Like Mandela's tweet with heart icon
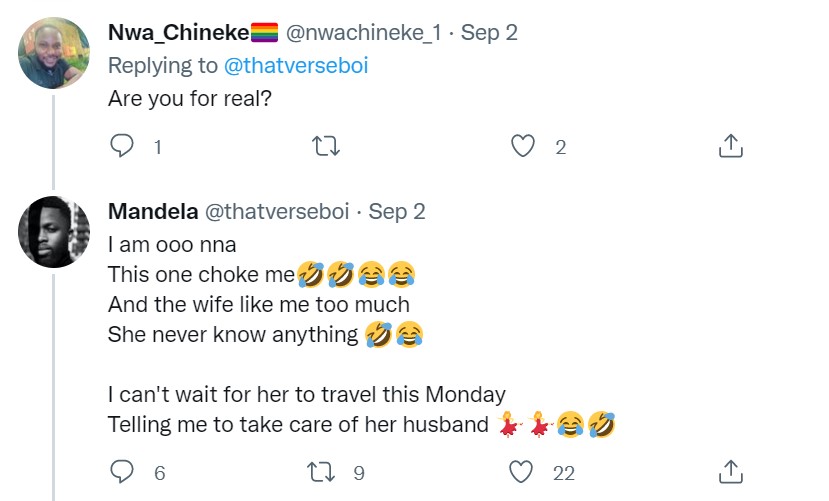Image resolution: width=829 pixels, height=501 pixels. (x=523, y=471)
